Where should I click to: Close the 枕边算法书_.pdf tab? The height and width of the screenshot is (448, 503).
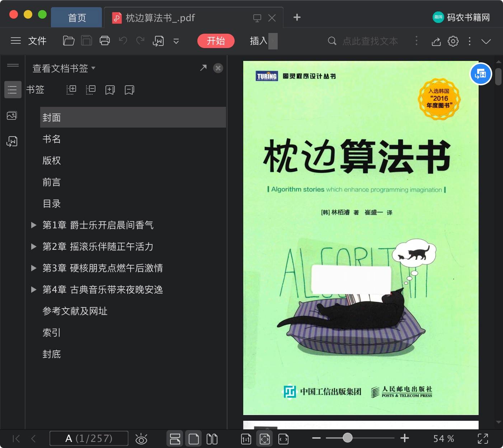pyautogui.click(x=272, y=18)
